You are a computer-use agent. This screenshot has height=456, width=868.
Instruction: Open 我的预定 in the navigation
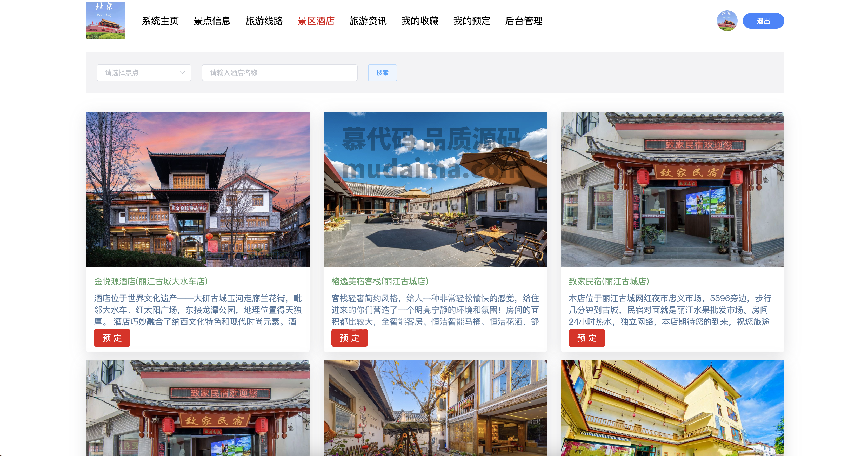click(x=472, y=21)
